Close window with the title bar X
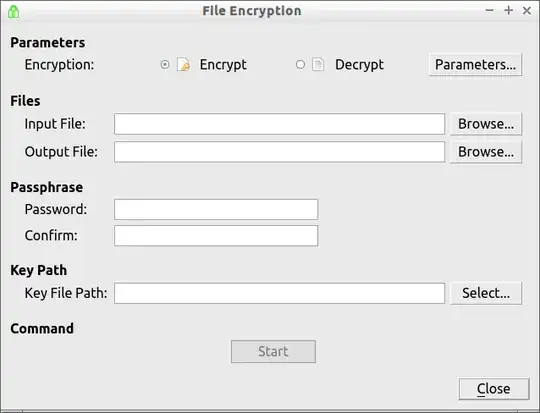Image resolution: width=540 pixels, height=413 pixels. [527, 11]
